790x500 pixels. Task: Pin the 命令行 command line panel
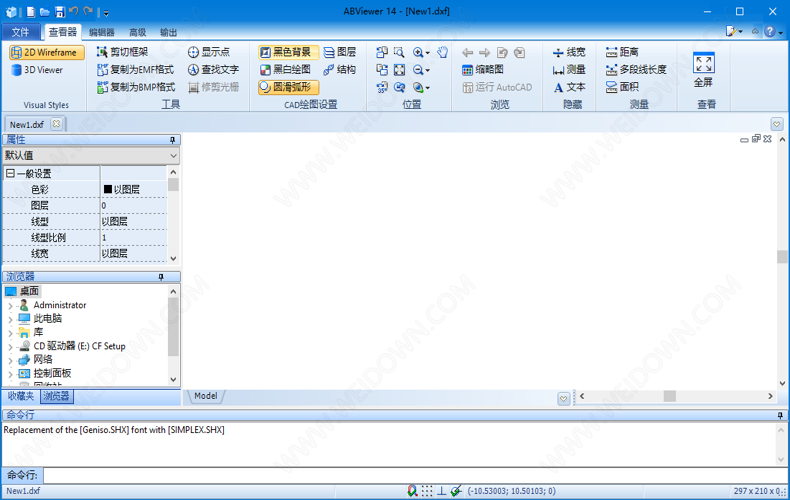pyautogui.click(x=780, y=415)
